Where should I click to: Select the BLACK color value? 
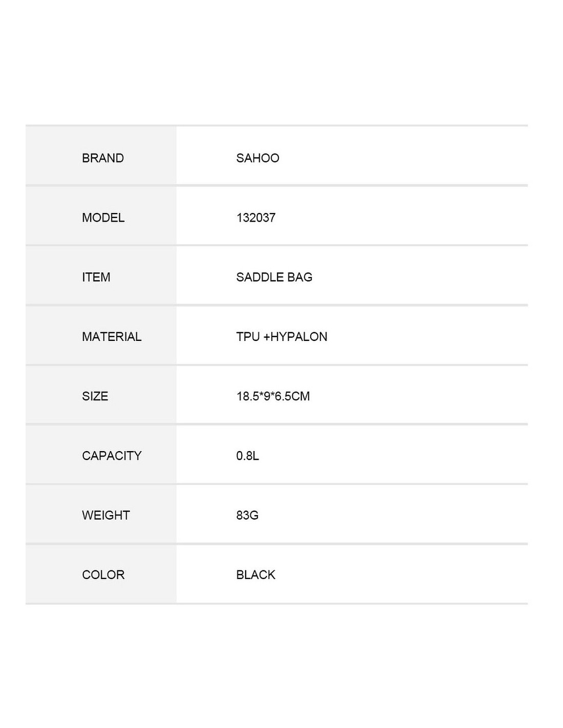click(255, 575)
